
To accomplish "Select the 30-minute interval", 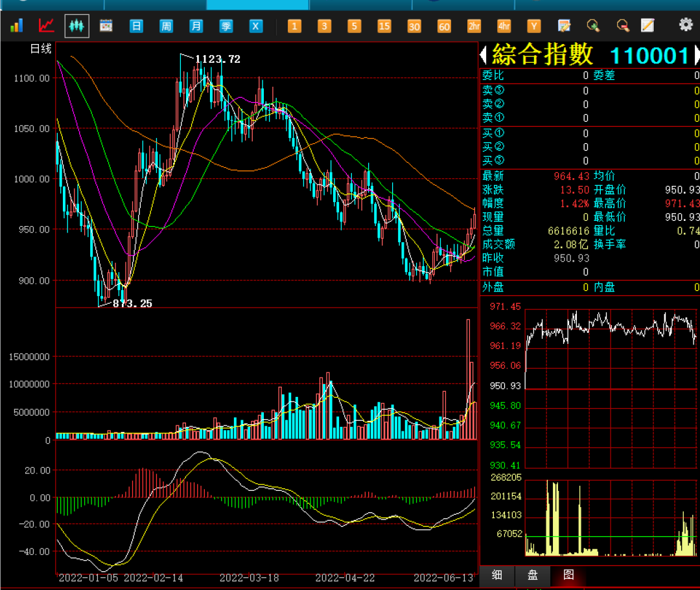I will [414, 26].
